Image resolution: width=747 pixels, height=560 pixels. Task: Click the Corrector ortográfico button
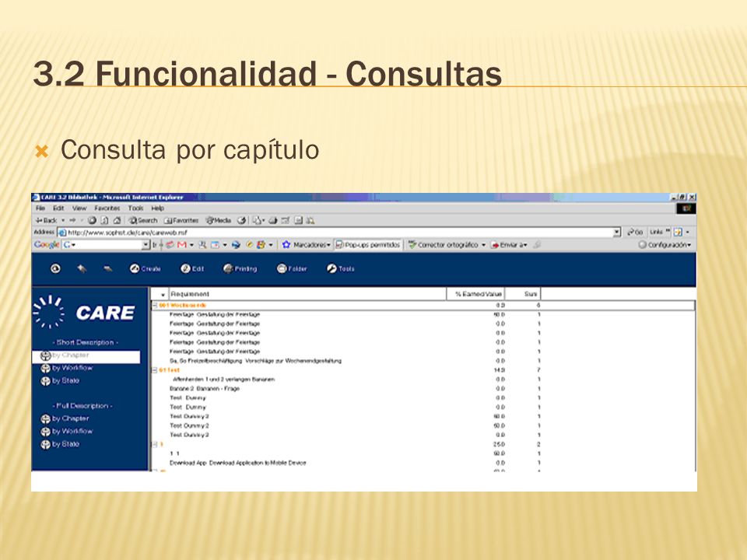(447, 245)
